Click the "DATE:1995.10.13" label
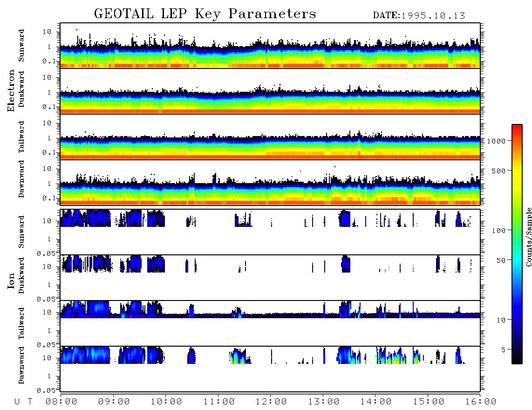 pos(419,16)
